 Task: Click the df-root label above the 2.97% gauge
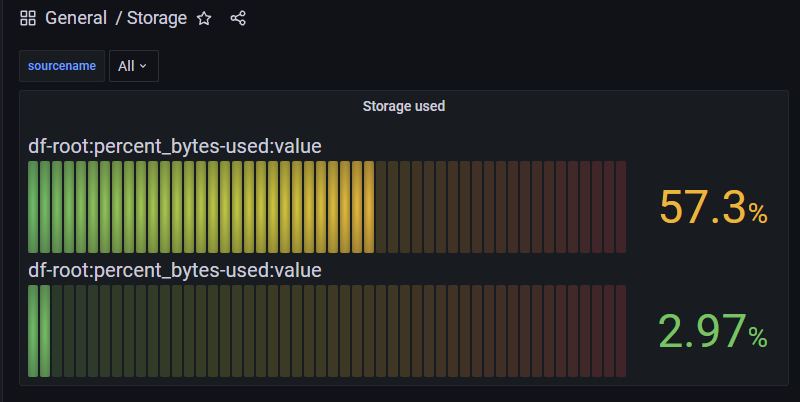point(175,270)
